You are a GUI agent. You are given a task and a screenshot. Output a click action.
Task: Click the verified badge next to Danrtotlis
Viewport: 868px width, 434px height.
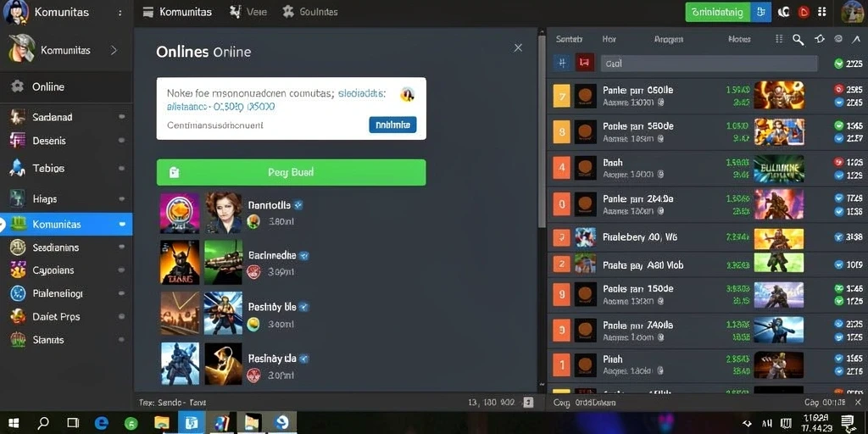[x=299, y=205]
